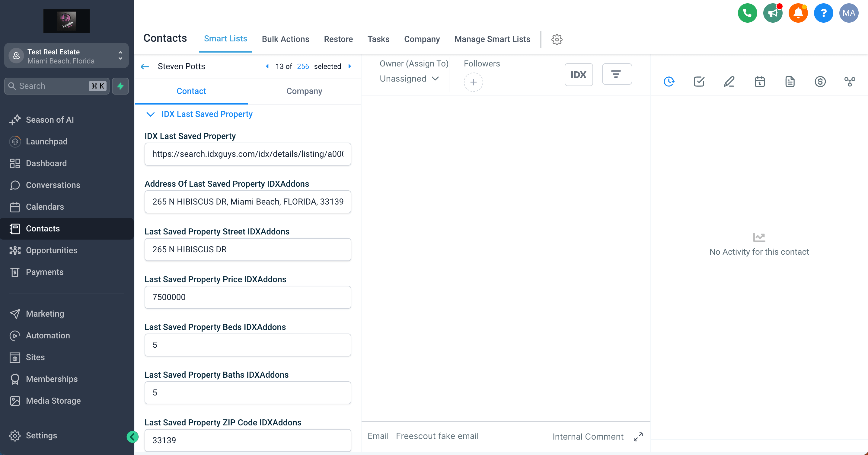Image resolution: width=868 pixels, height=455 pixels.
Task: Click the IDX button
Action: (x=578, y=75)
